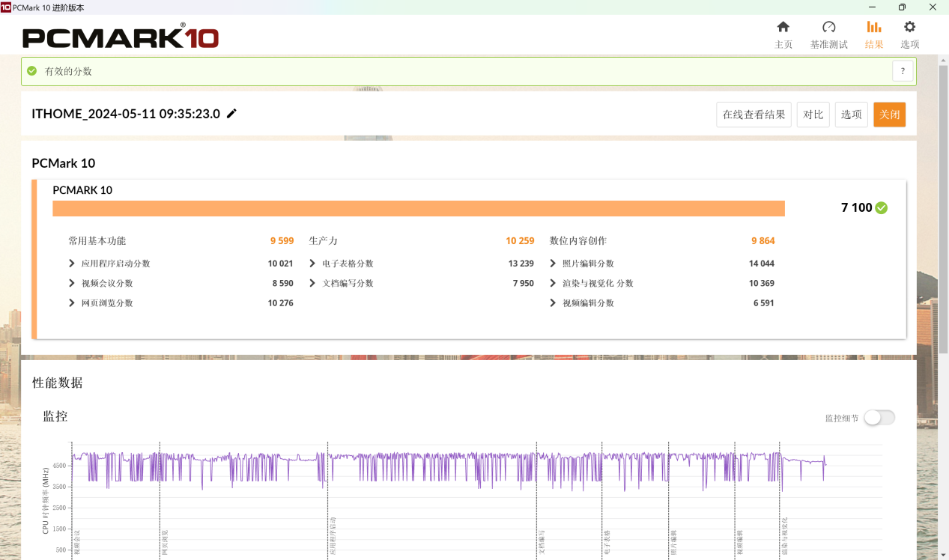Click the 照片编辑分数 value 14 044
The height and width of the screenshot is (560, 949).
tap(762, 264)
